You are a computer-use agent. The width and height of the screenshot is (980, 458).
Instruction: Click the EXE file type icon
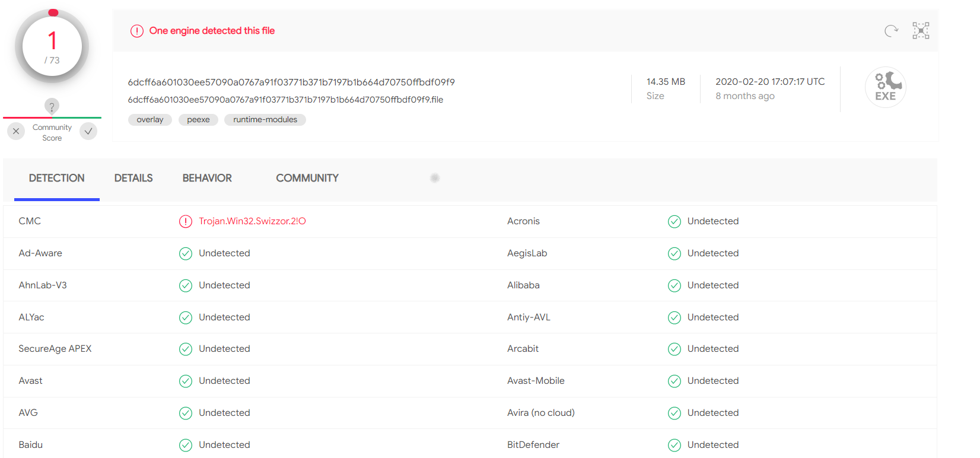pyautogui.click(x=886, y=87)
